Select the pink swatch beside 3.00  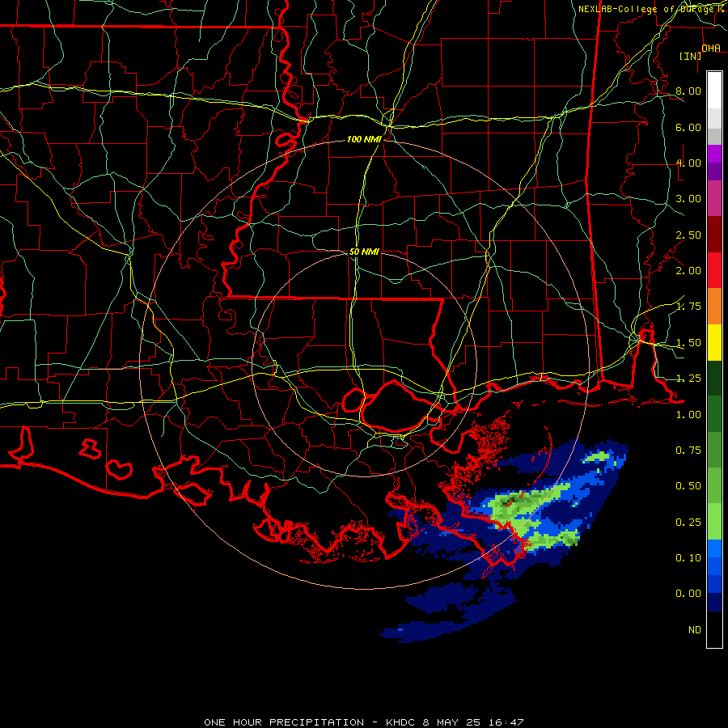coord(714,198)
